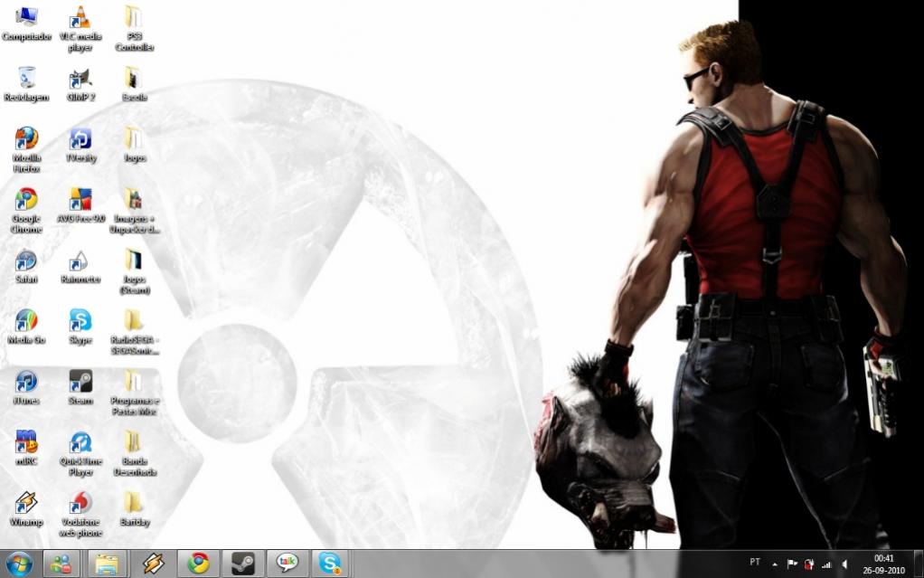Select the Escola folder on desktop
The height and width of the screenshot is (578, 924).
pyautogui.click(x=135, y=84)
